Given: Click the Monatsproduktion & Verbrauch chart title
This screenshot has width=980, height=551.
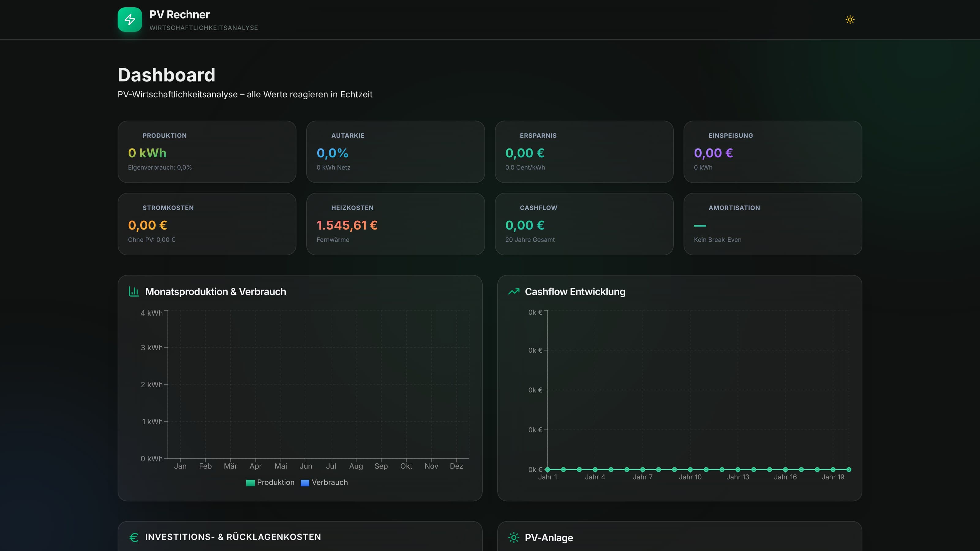Looking at the screenshot, I should [215, 292].
